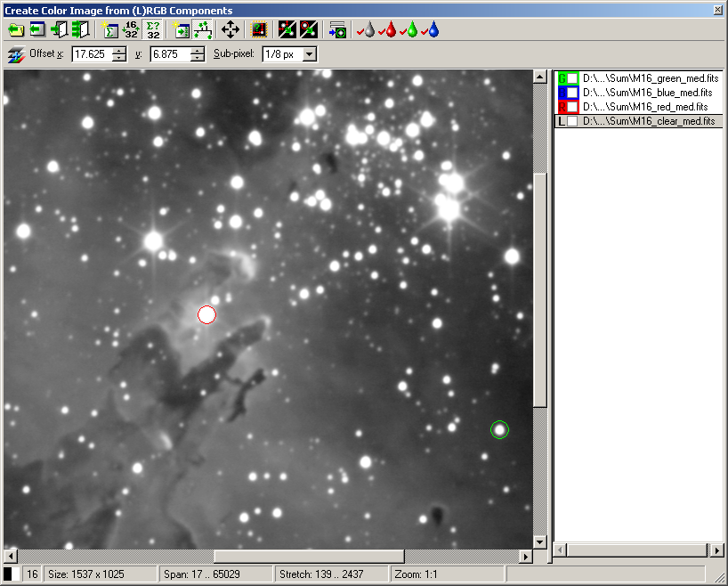
Task: Click inside the Offset x input field
Action: click(91, 54)
